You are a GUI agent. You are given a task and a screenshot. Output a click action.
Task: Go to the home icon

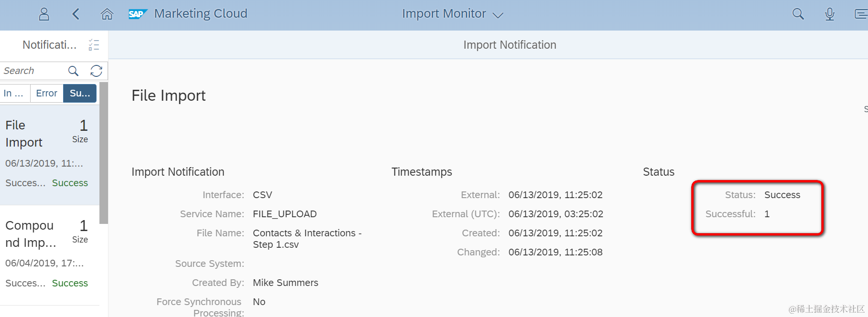click(107, 14)
